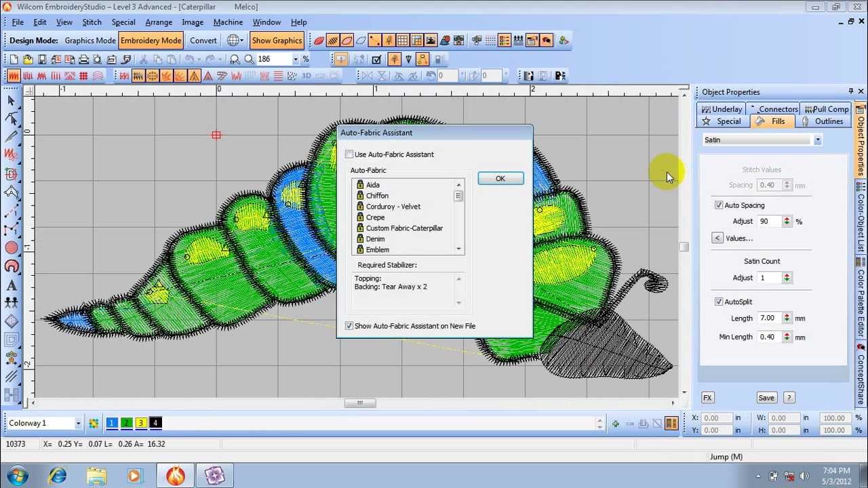
Task: Click the first satin stitch type icon
Action: tap(14, 76)
